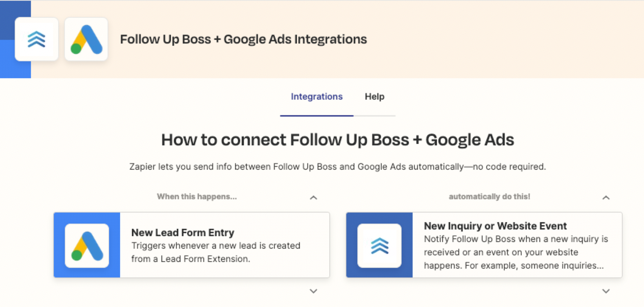644x307 pixels.
Task: Click Google Ads icon on New Lead Form Entry card
Action: pyautogui.click(x=87, y=246)
